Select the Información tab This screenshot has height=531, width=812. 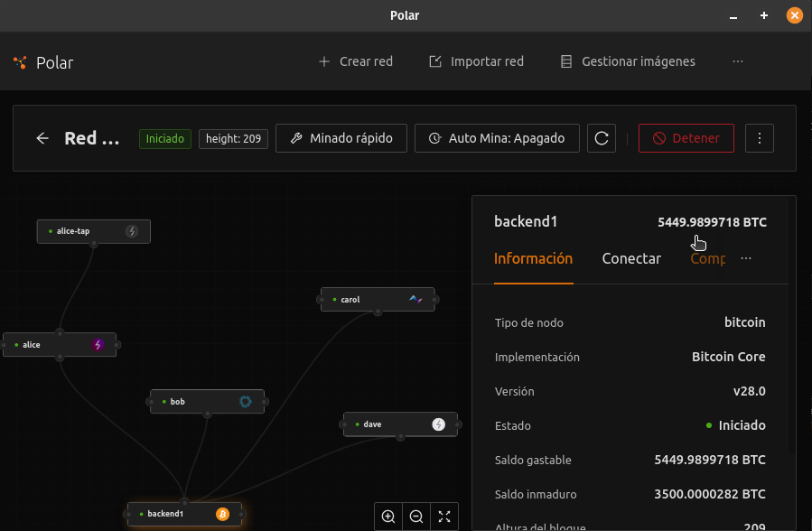533,258
